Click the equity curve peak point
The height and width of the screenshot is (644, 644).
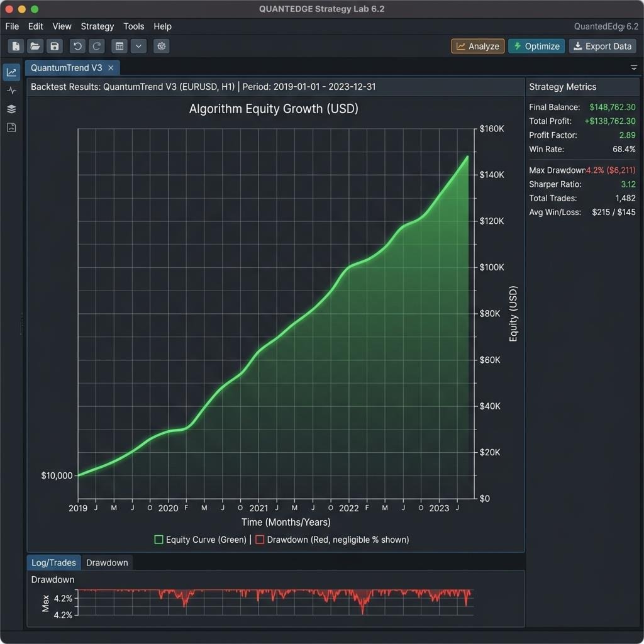(x=467, y=157)
